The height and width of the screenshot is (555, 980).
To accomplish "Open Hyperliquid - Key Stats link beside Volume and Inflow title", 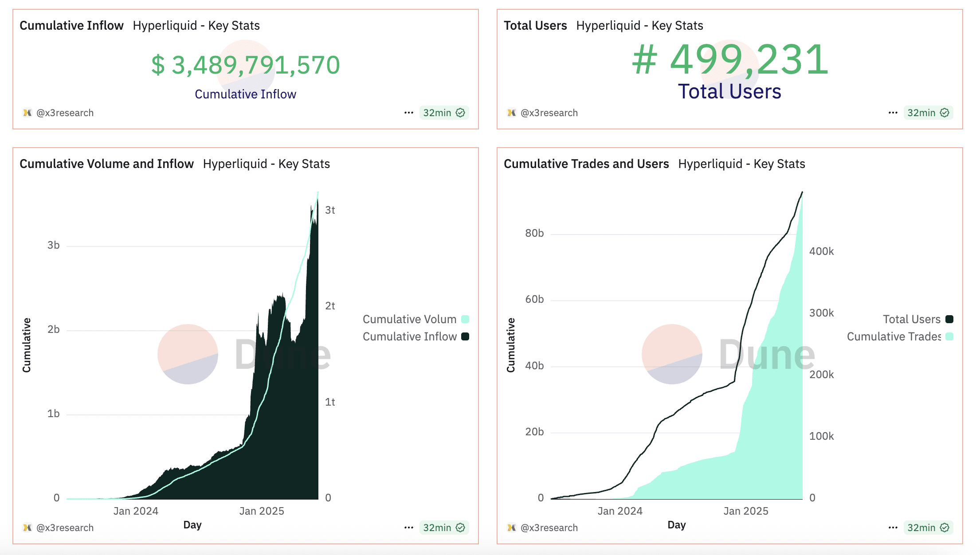I will click(x=267, y=164).
